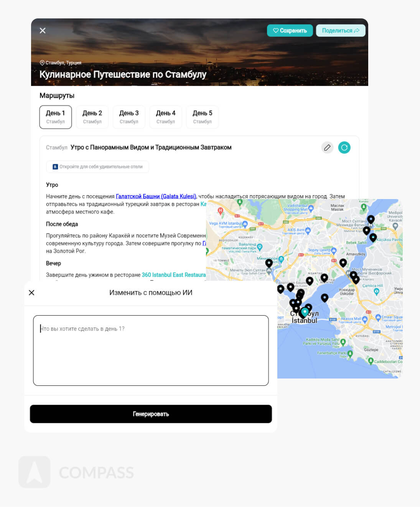Click the Çamlıca Hill marker on the map
This screenshot has height=507, width=420.
pyautogui.click(x=376, y=292)
